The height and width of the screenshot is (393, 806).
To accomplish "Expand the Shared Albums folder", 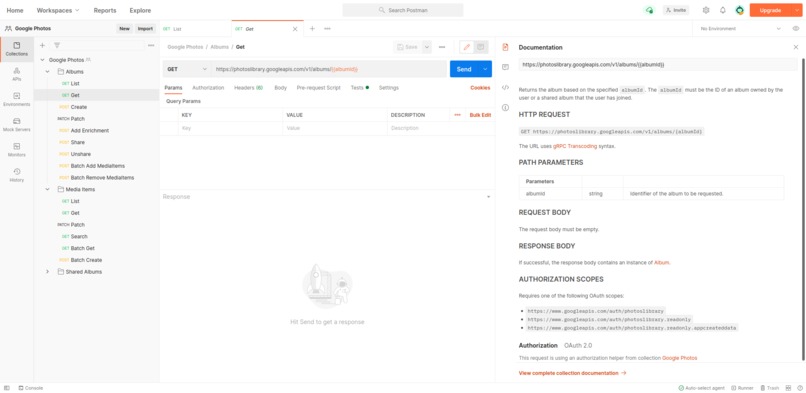I will click(47, 271).
